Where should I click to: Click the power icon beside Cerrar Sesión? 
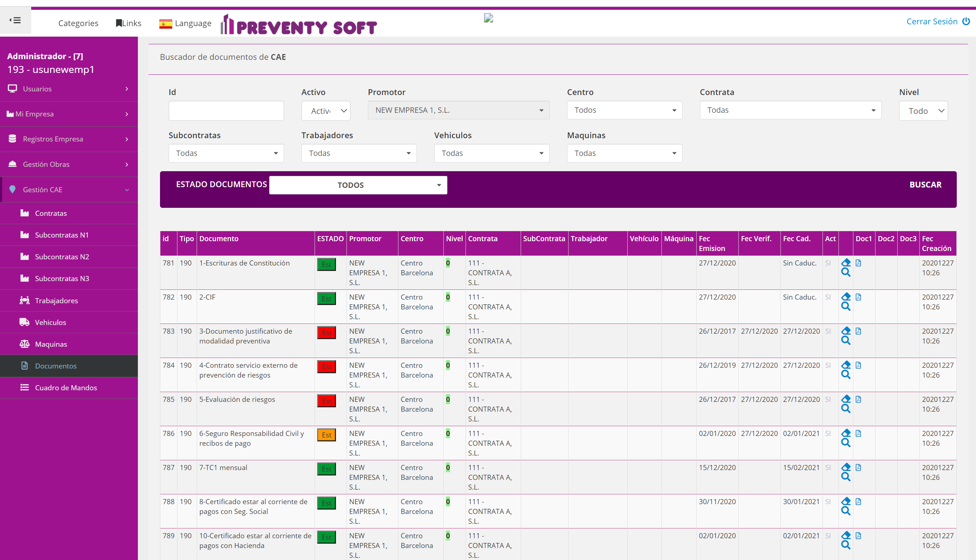[966, 21]
